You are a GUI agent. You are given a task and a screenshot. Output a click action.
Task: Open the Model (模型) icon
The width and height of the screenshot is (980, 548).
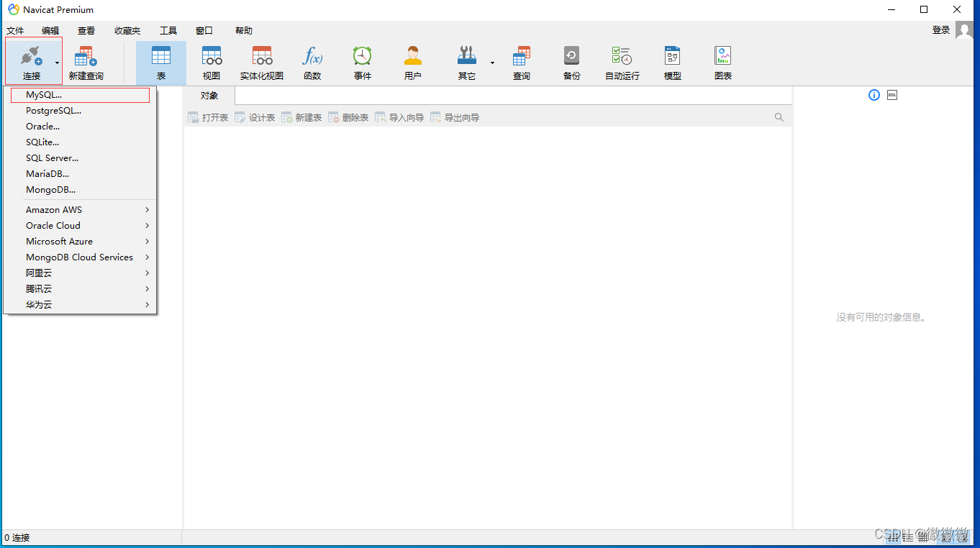tap(673, 55)
